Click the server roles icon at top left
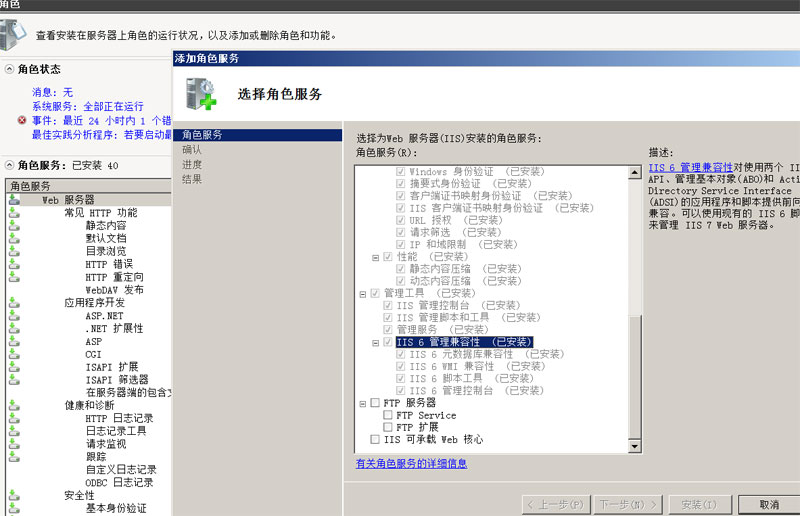The height and width of the screenshot is (516, 800). click(13, 34)
